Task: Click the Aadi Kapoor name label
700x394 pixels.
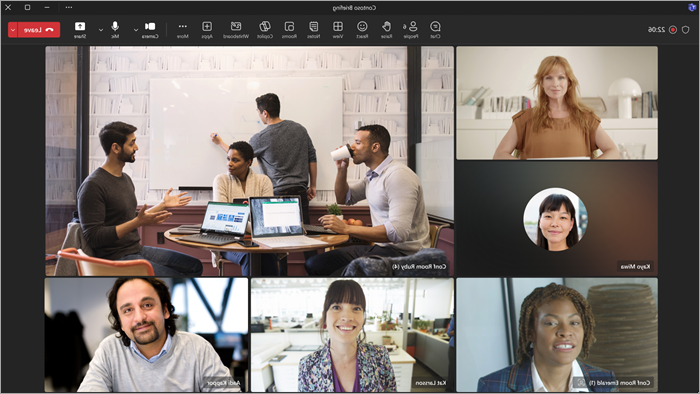Action: tap(224, 383)
